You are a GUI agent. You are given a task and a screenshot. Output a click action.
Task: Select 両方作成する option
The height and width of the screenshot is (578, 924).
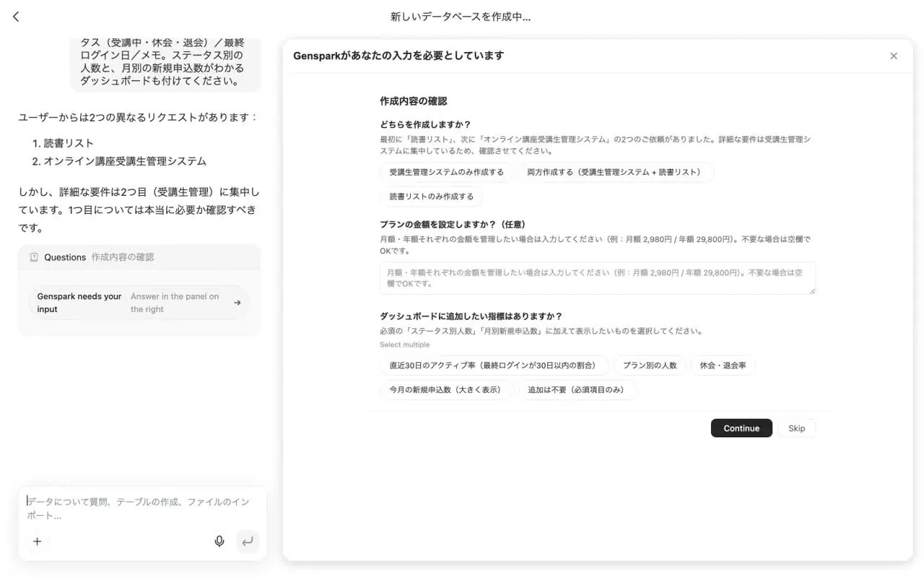616,172
